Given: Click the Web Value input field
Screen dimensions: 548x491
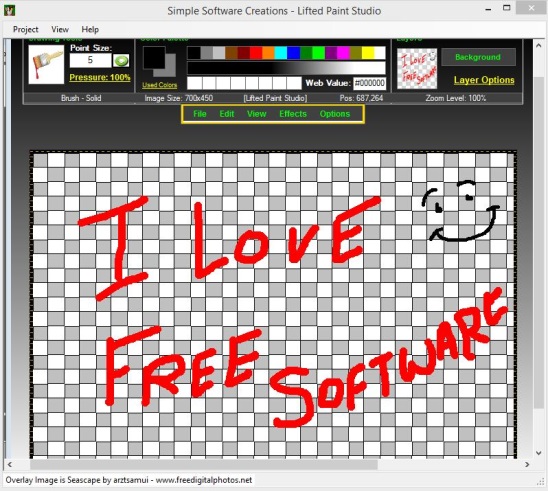Looking at the screenshot, I should tap(369, 83).
